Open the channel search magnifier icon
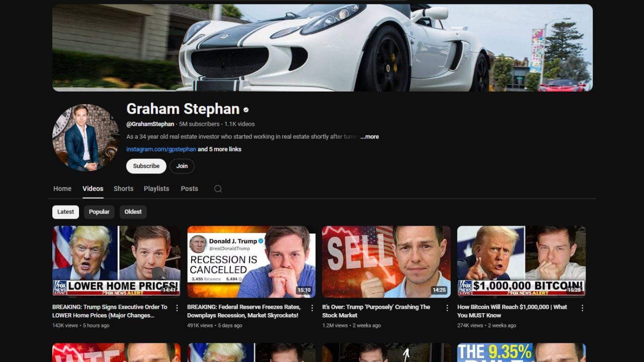Screen dimensions: 644x362 (x=218, y=189)
